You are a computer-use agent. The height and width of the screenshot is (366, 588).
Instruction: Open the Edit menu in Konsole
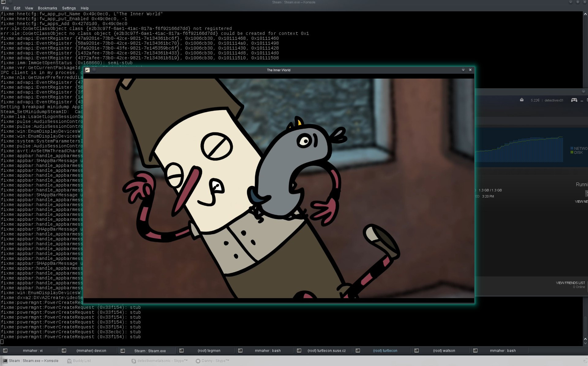point(17,8)
